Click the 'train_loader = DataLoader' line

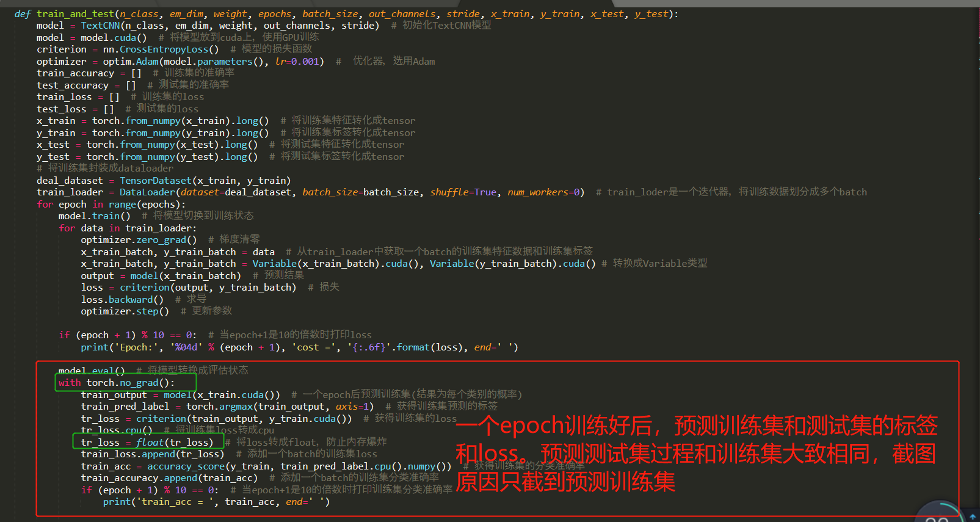pyautogui.click(x=452, y=192)
